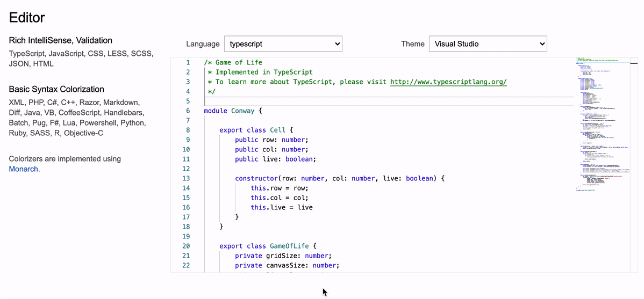644x299 pixels.
Task: Click the "public live: boolean;" line
Action: click(276, 159)
